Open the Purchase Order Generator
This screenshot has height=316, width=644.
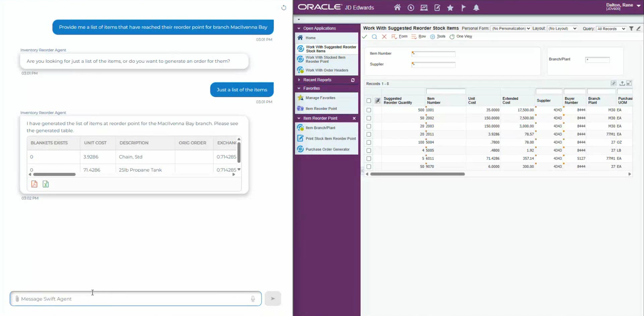click(x=328, y=149)
